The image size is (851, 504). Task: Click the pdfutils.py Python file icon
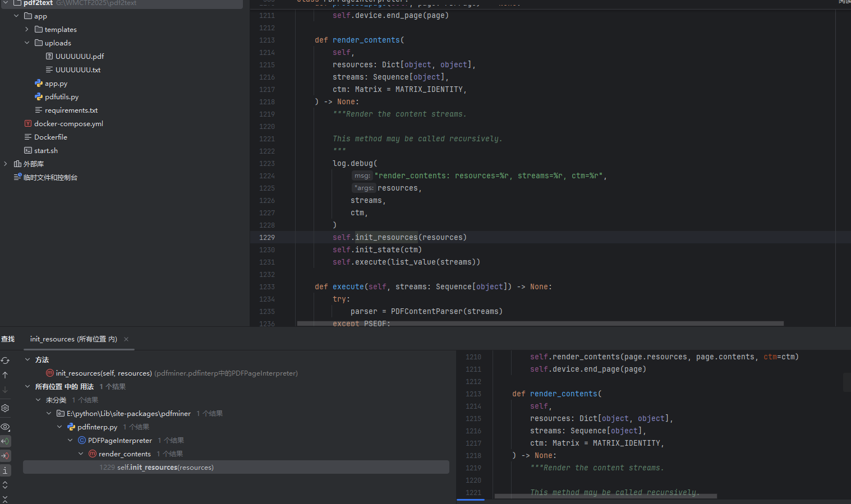[x=39, y=96]
